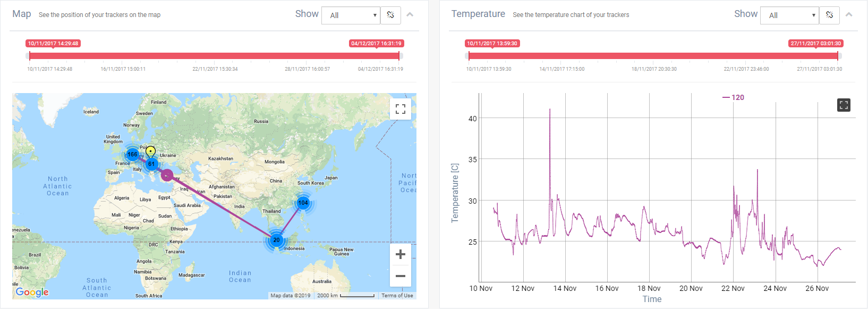The width and height of the screenshot is (868, 309).
Task: Open the Terms of Use link
Action: point(397,296)
